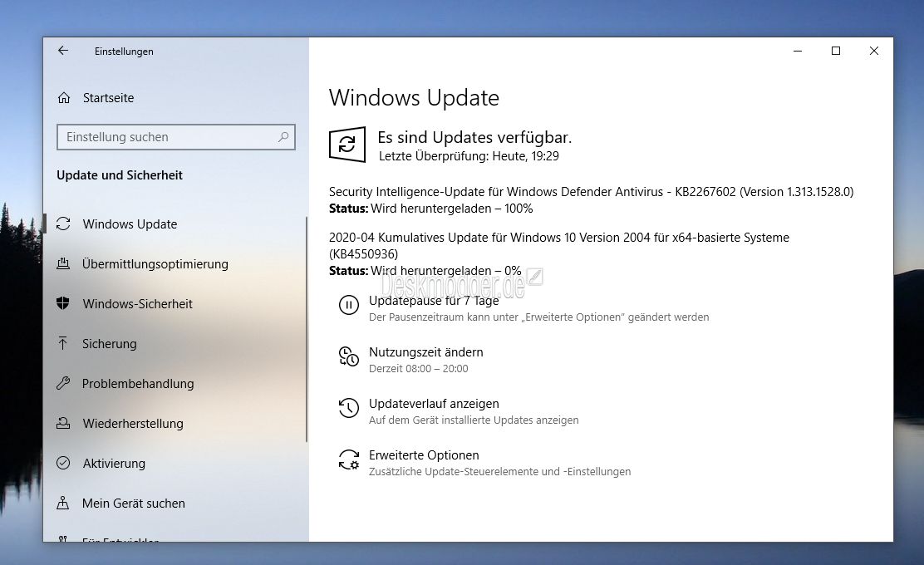Click the sidebar vertical scrollbar
924x565 pixels.
click(307, 329)
